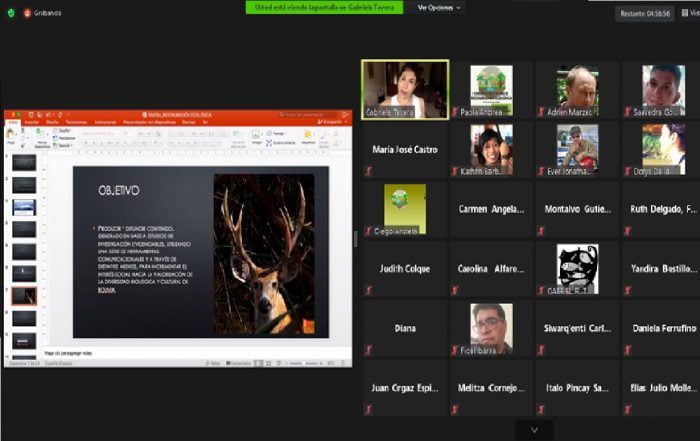
Task: Click muted mic icon on Diana's tile
Action: [x=369, y=349]
